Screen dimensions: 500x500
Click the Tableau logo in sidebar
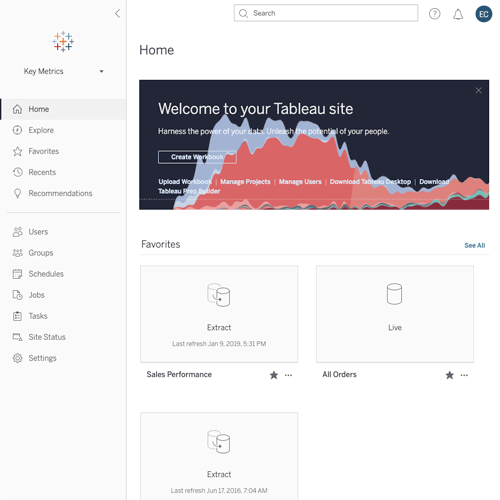(63, 42)
